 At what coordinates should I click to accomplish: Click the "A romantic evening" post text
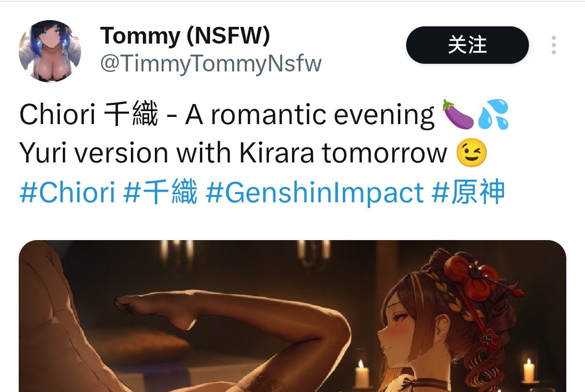coord(310,115)
